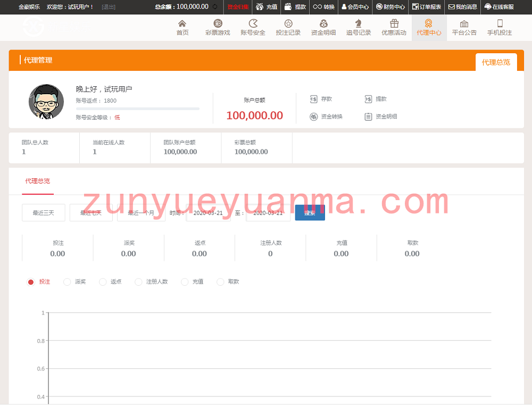Click 资金归集 in the top bar
Viewport: 532px width, 405px height.
[x=238, y=7]
